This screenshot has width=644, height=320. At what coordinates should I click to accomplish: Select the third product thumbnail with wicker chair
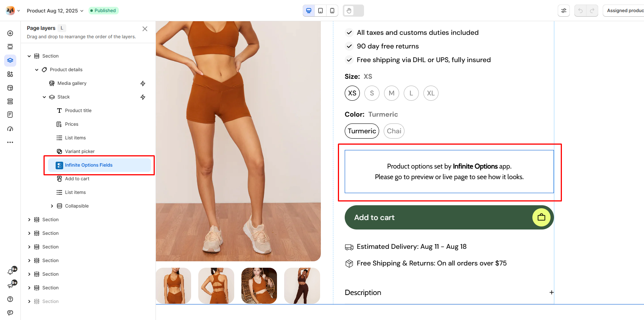point(259,286)
